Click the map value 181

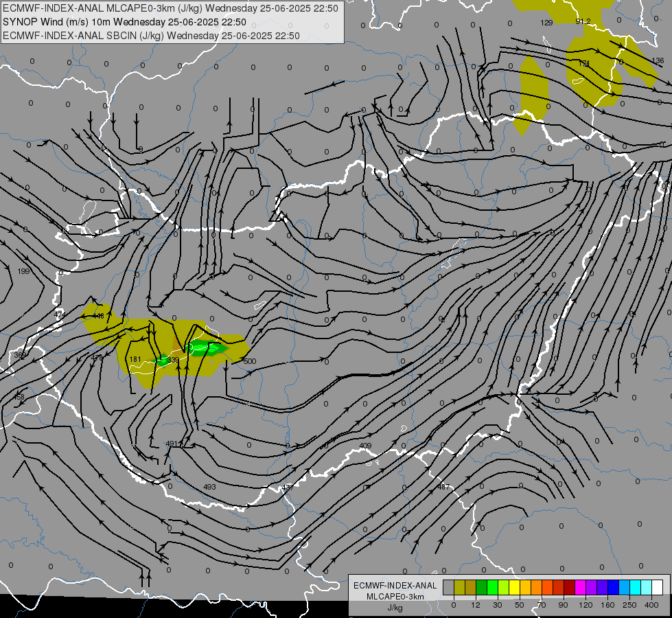tap(135, 359)
